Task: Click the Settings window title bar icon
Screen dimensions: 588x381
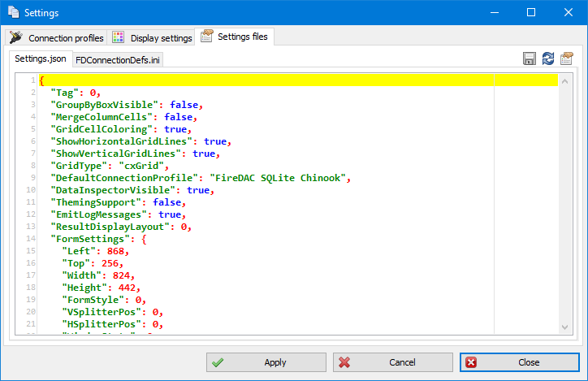Action: coord(12,13)
